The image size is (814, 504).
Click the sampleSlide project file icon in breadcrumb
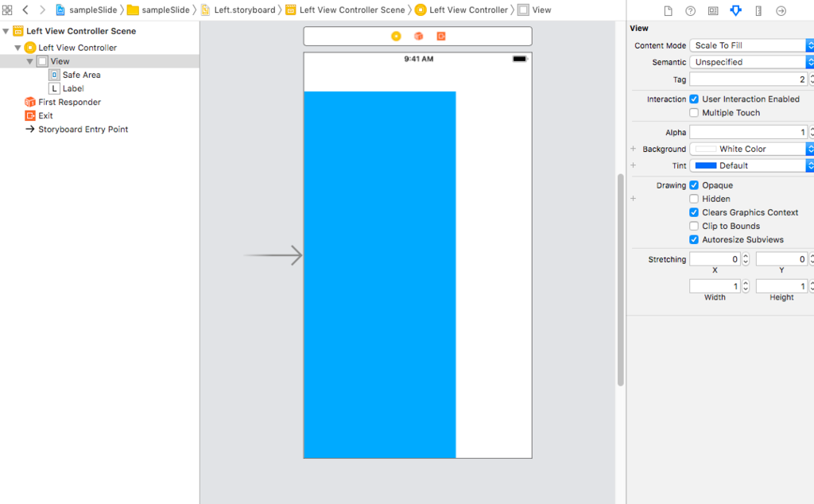tap(60, 10)
